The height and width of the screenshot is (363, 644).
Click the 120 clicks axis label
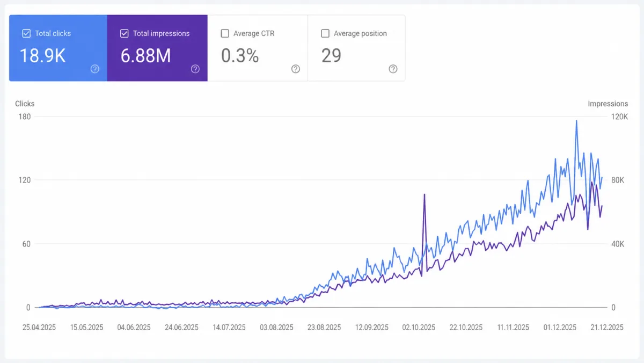click(25, 180)
